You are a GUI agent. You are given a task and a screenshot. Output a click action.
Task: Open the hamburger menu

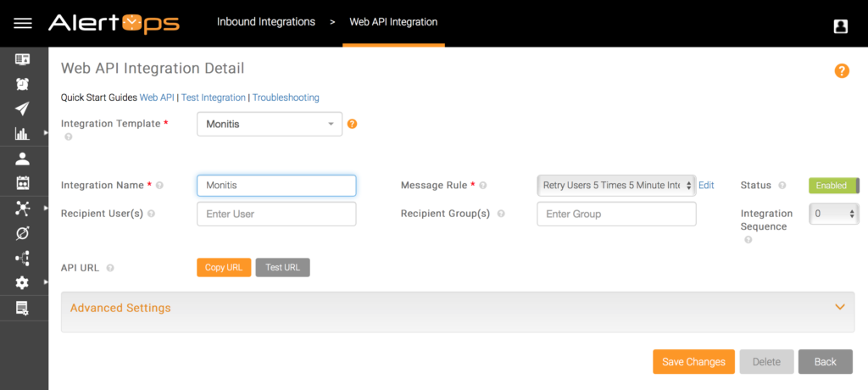(23, 23)
